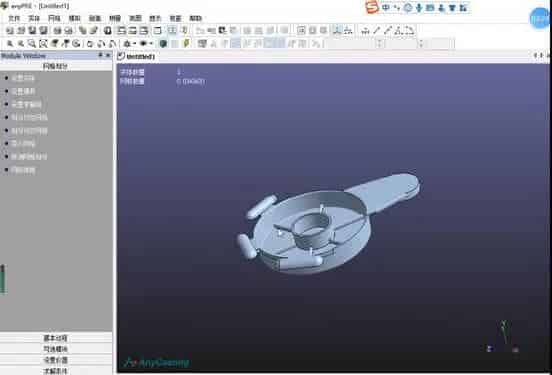Open dropdown arrow beside the gear-like view icon
Screen dimensions: 552x375
pyautogui.click(x=134, y=44)
